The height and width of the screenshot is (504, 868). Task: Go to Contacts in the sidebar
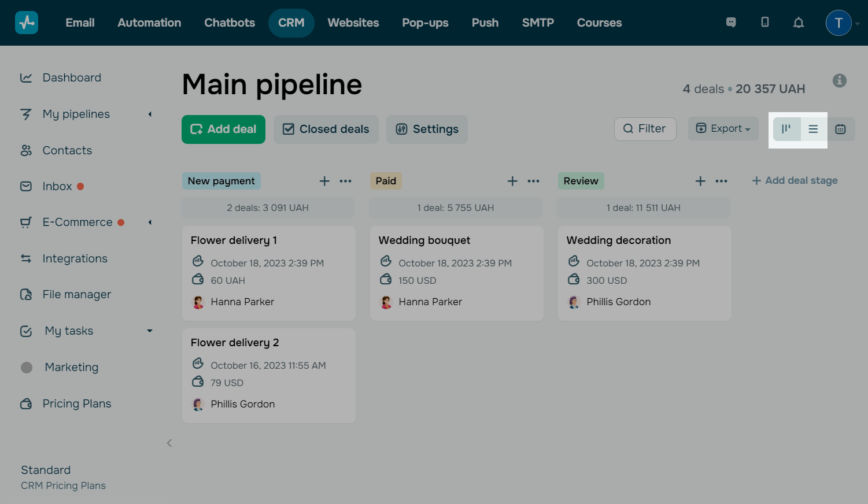67,150
